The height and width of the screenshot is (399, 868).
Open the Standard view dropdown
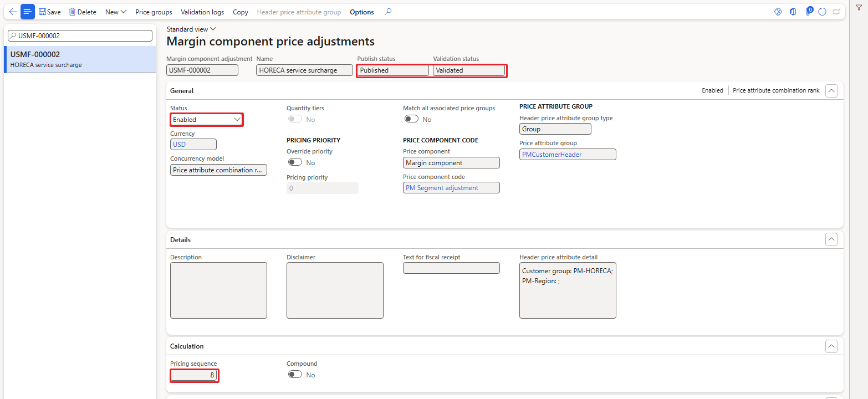point(191,29)
